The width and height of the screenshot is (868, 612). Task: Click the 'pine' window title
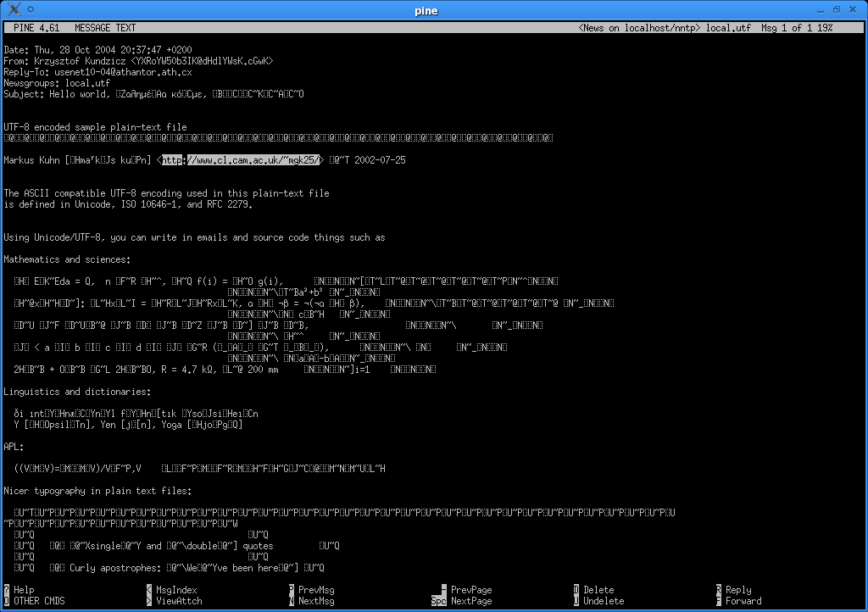pos(426,10)
